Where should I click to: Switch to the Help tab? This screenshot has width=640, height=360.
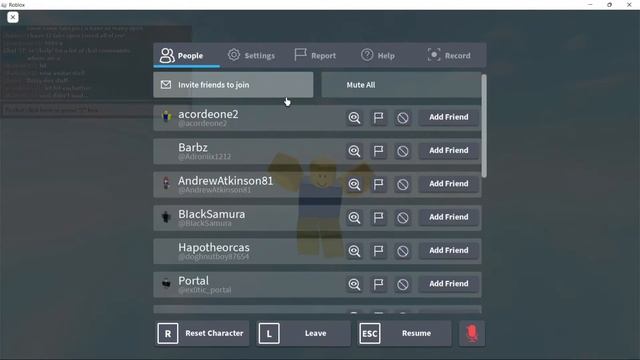(378, 55)
